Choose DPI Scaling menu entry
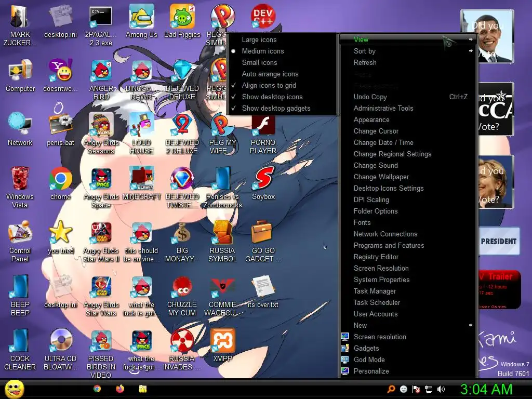Viewport: 532px width, 399px height. [x=408, y=200]
